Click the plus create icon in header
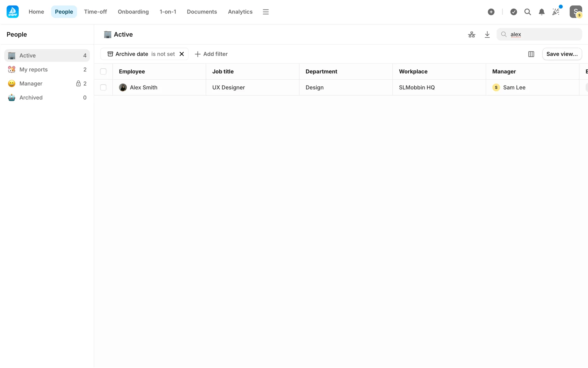The width and height of the screenshot is (588, 368). [491, 12]
